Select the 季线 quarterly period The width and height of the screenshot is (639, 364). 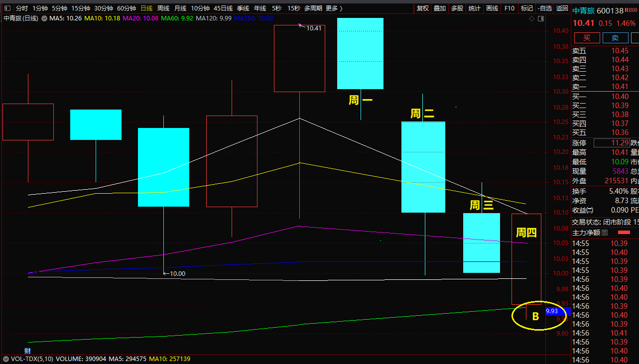[x=243, y=8]
